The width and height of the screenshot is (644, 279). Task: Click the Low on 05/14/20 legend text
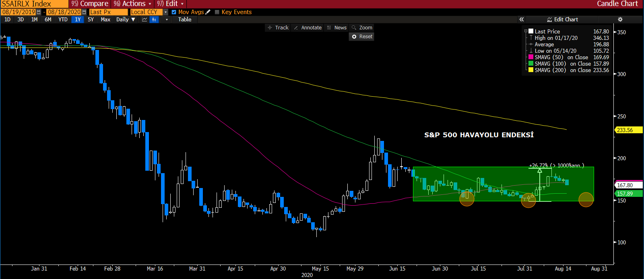555,51
